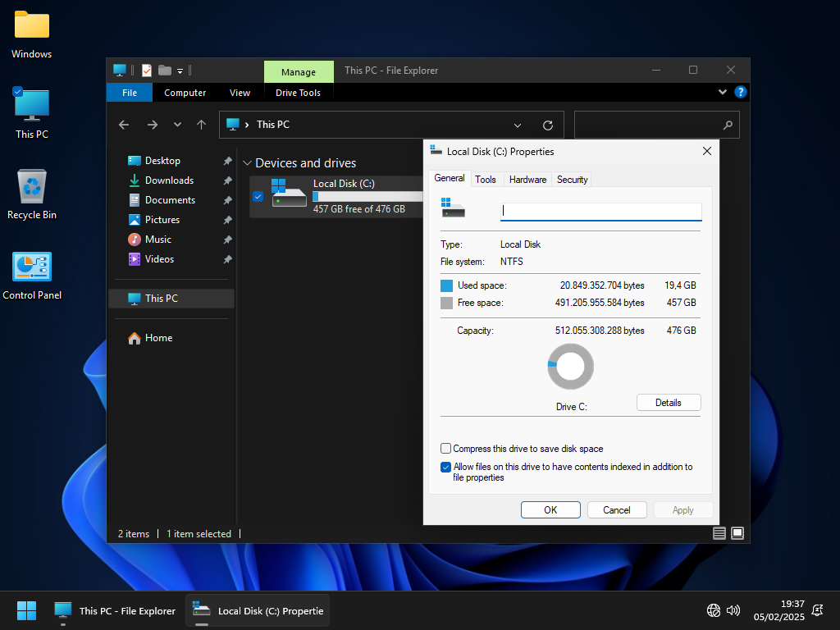Screen dimensions: 840x630
Task: Click This PC - File Explorer taskbar button
Action: pos(115,610)
